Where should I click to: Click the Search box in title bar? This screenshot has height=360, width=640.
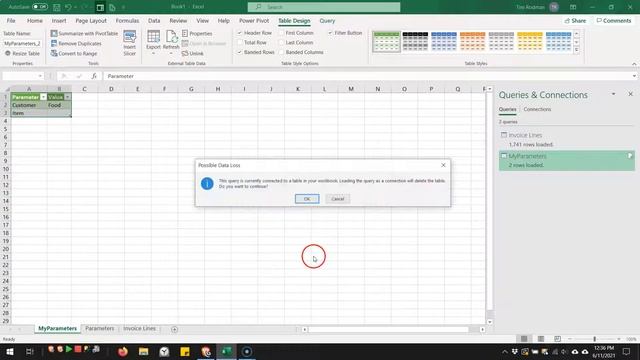[x=324, y=7]
